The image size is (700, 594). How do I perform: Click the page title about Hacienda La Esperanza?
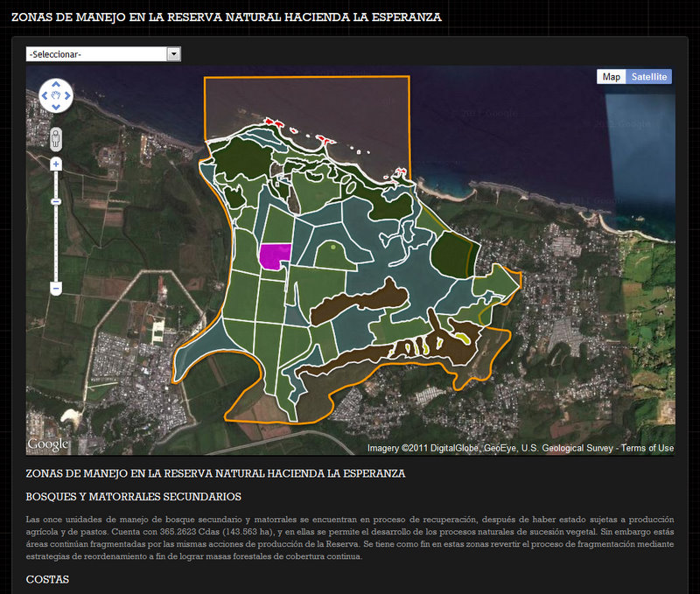pos(226,17)
